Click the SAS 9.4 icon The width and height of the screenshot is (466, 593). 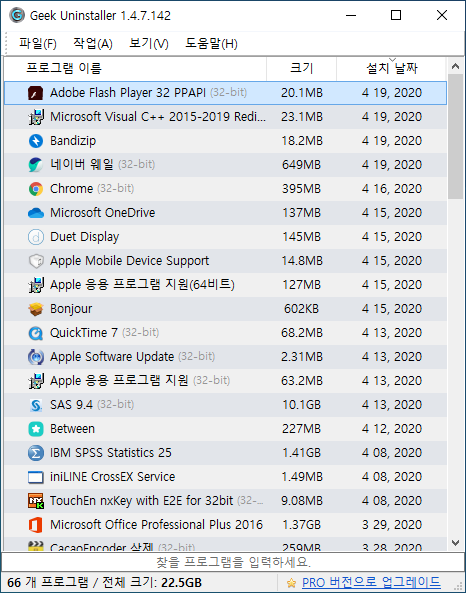coord(36,405)
